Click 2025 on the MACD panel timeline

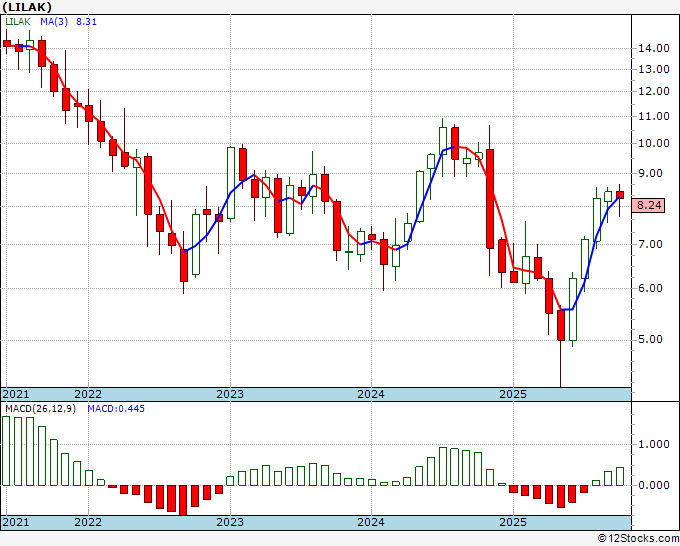coord(513,522)
